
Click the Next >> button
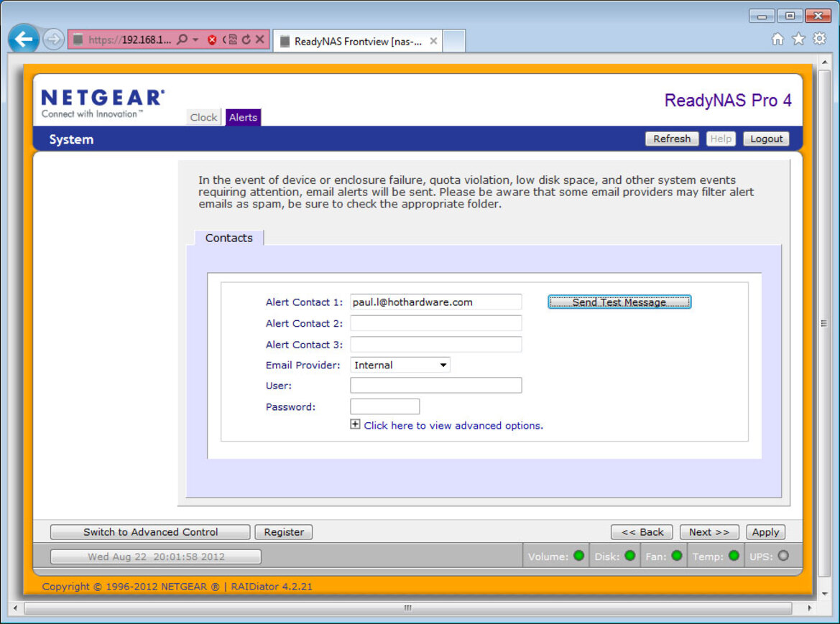pyautogui.click(x=709, y=532)
